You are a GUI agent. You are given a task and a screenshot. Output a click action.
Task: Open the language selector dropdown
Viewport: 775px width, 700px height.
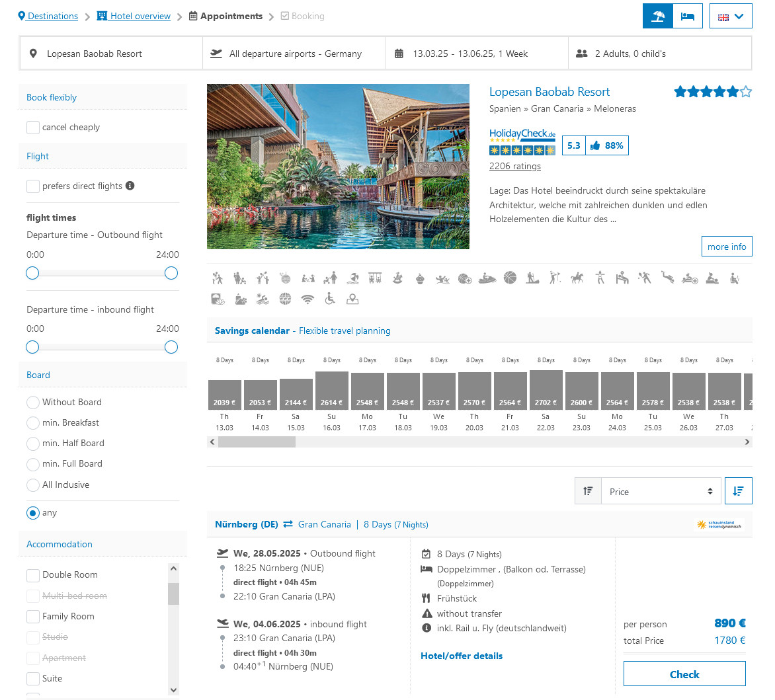(731, 17)
